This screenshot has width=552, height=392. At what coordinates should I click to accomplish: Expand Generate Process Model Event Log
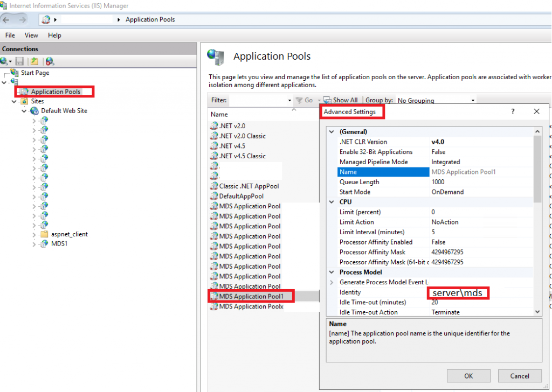pyautogui.click(x=332, y=282)
